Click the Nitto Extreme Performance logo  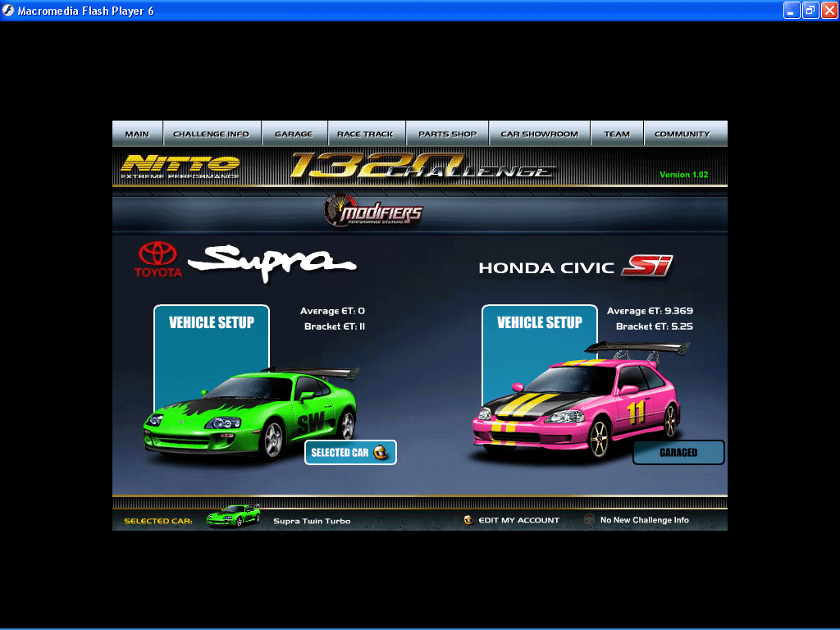pos(180,167)
